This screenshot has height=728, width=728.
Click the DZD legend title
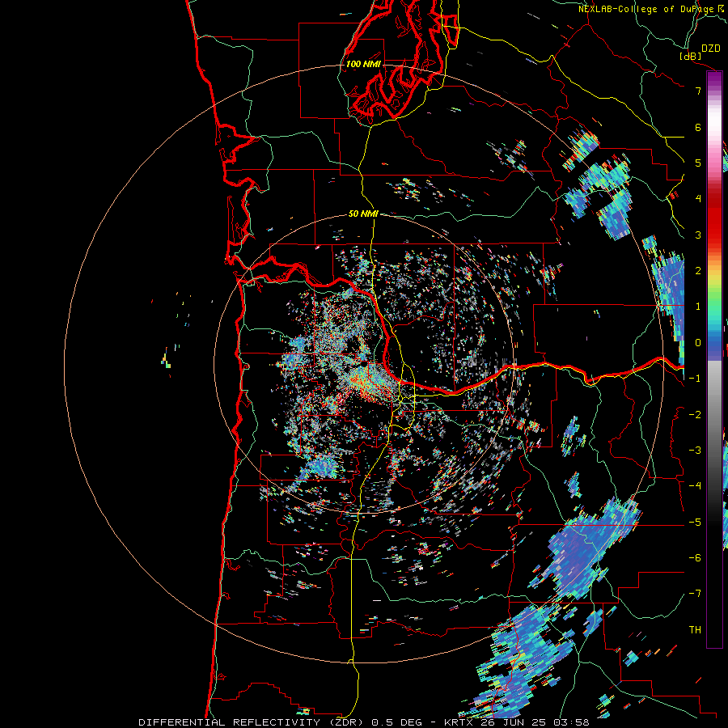click(x=711, y=49)
